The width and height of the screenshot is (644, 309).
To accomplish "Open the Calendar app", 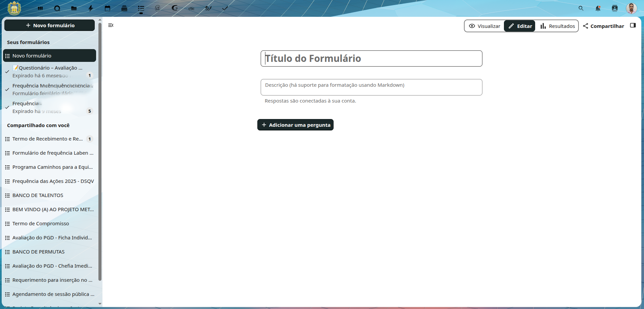I will pyautogui.click(x=108, y=8).
